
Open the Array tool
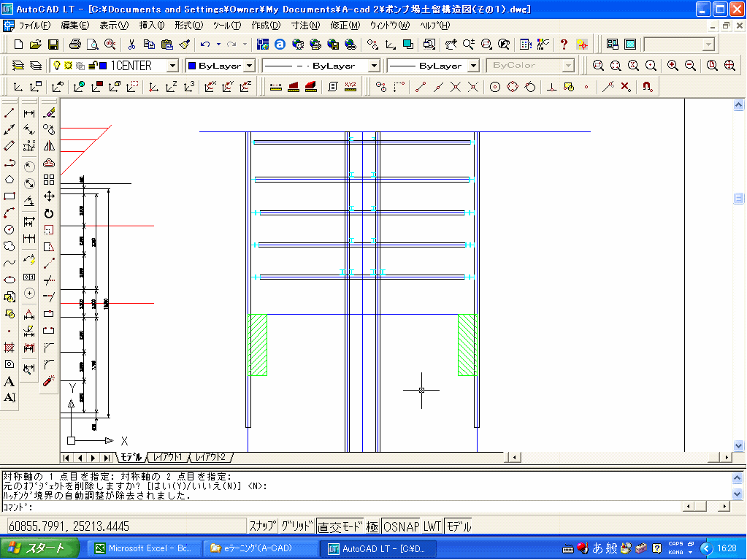pyautogui.click(x=49, y=180)
